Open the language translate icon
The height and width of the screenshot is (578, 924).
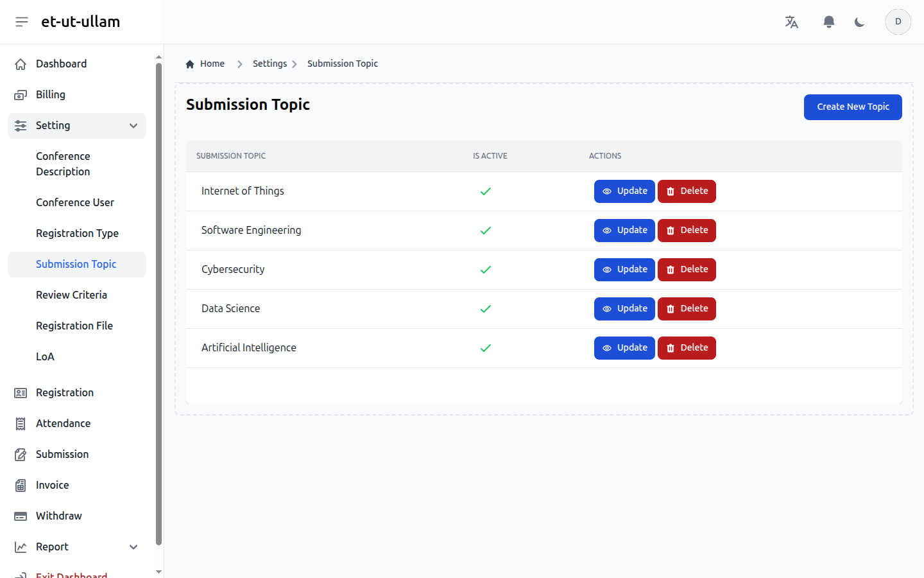[792, 22]
